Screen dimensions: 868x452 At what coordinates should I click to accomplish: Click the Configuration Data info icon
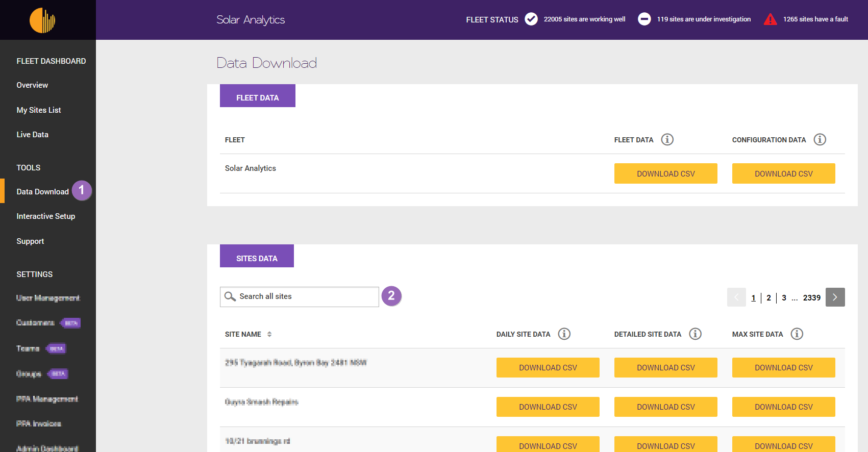820,139
